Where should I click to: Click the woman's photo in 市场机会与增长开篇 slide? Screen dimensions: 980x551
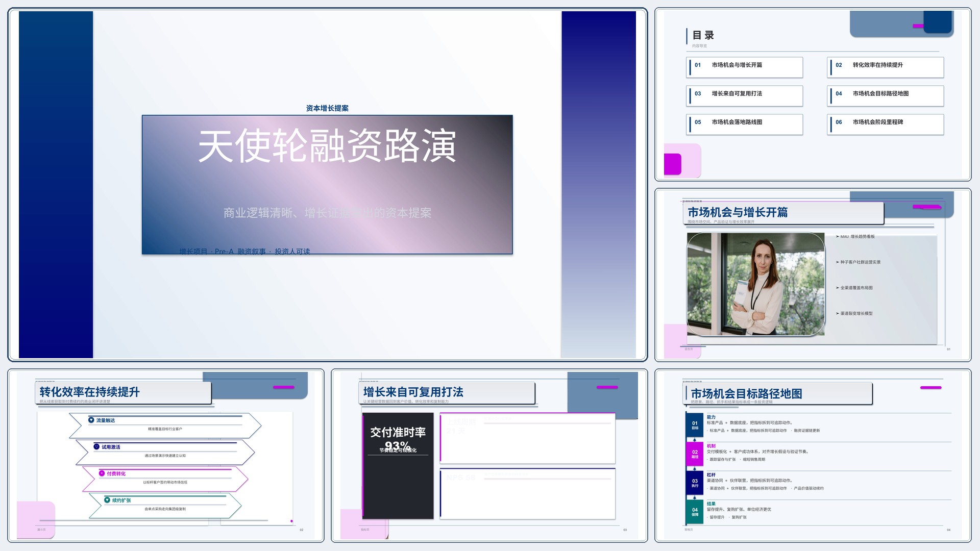point(756,284)
